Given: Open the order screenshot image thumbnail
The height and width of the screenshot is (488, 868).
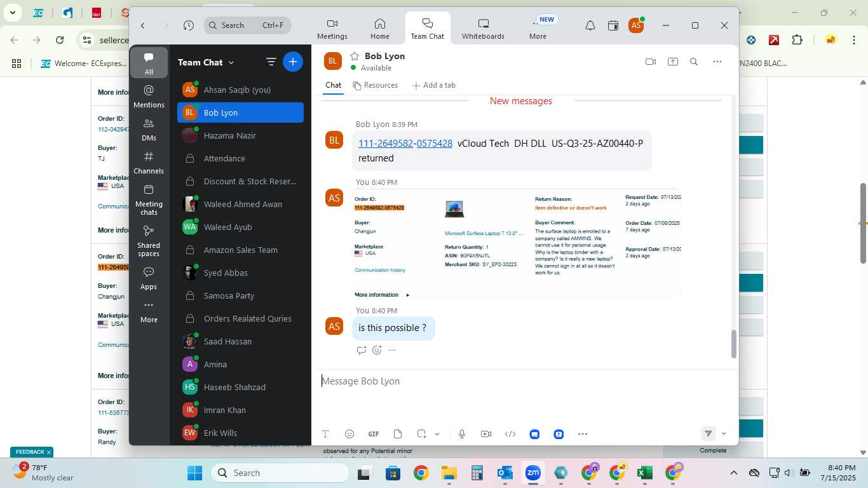Looking at the screenshot, I should click(517, 243).
